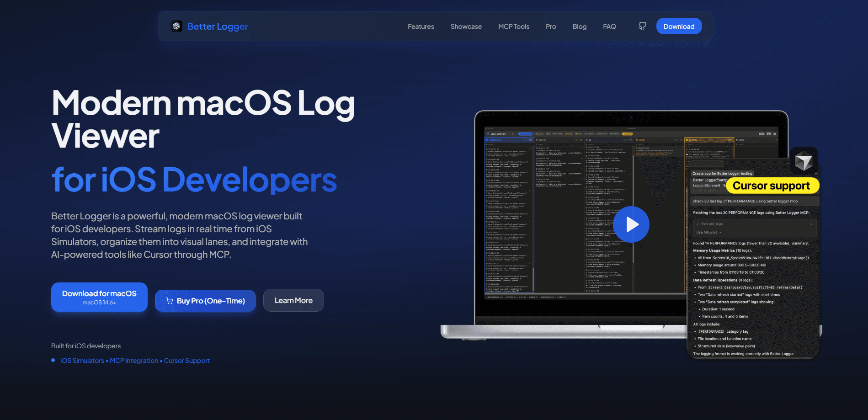This screenshot has width=868, height=420.
Task: Click "Built for iOS developers" text
Action: pyautogui.click(x=86, y=346)
